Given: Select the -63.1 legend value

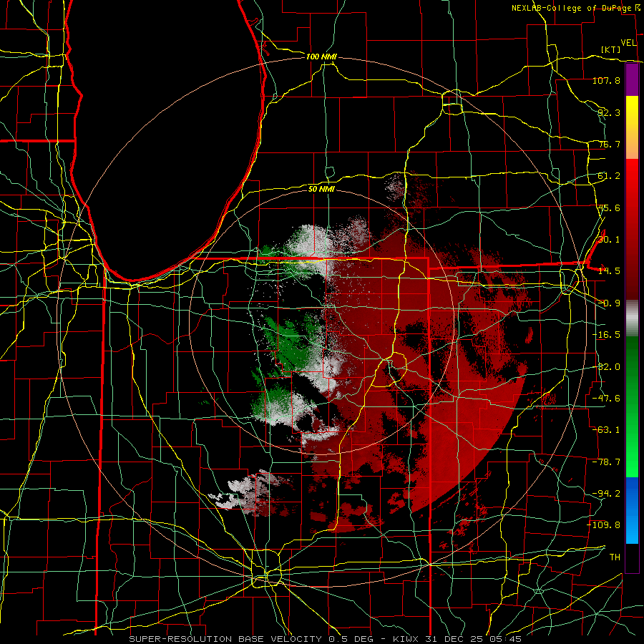Looking at the screenshot, I should [606, 430].
